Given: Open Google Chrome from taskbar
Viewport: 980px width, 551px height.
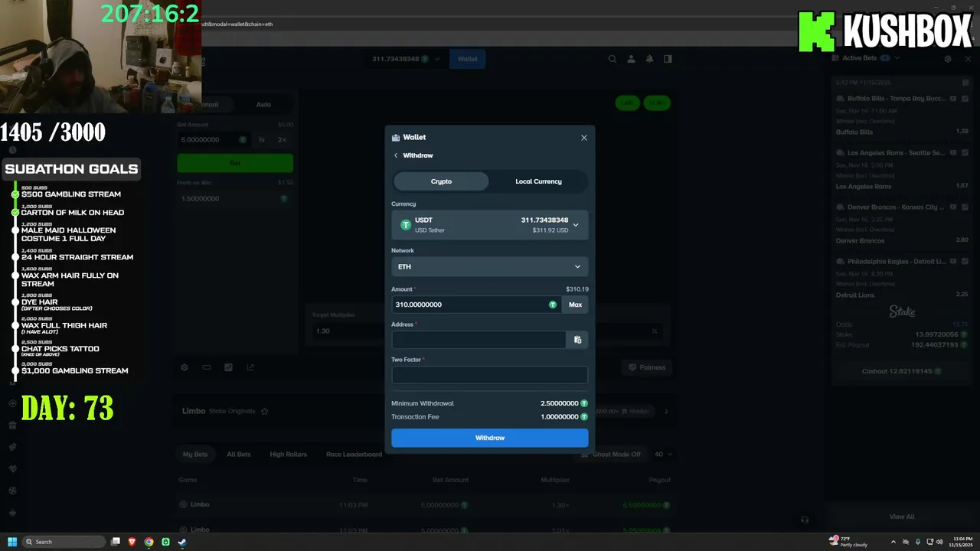Looking at the screenshot, I should coord(149,542).
